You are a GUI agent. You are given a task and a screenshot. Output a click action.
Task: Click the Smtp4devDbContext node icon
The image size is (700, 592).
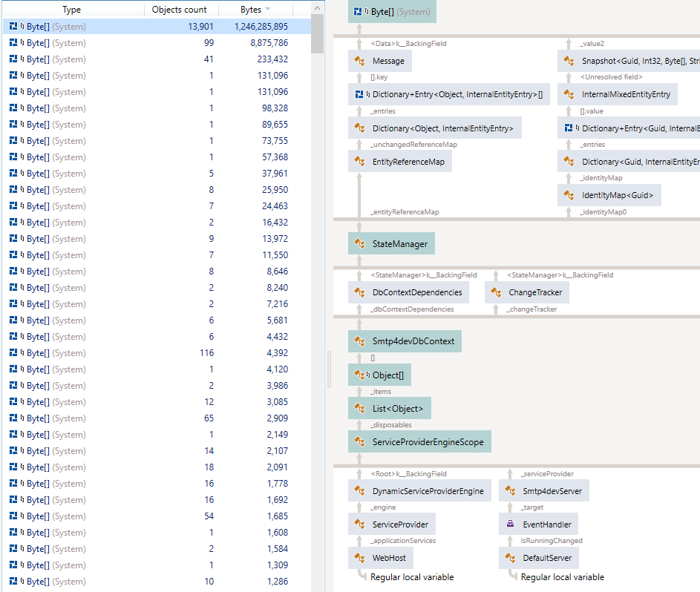point(358,341)
